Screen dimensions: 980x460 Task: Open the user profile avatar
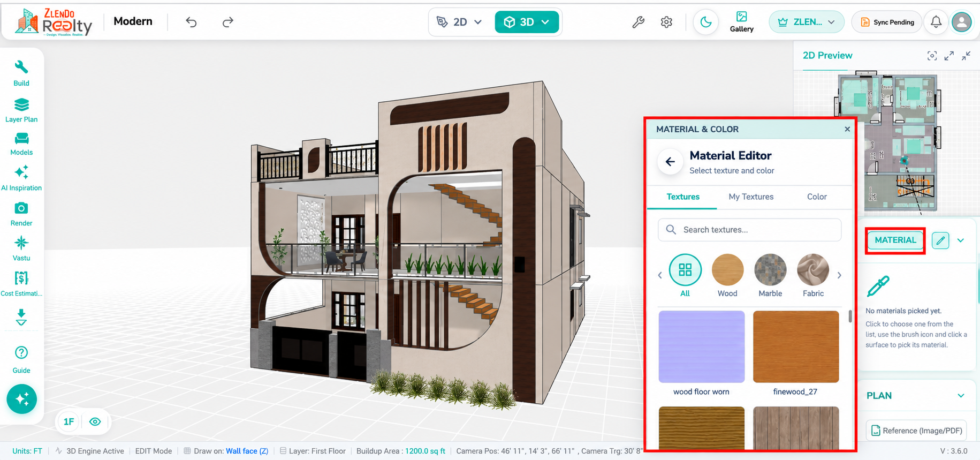[x=962, y=22]
